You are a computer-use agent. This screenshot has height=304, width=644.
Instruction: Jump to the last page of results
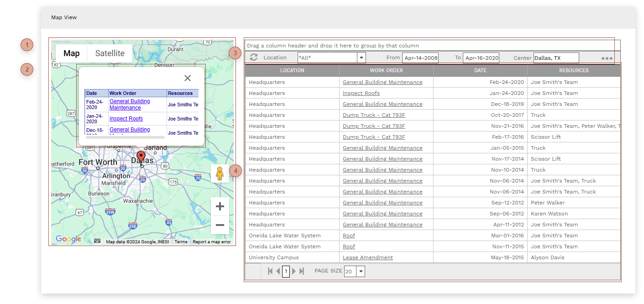pos(302,271)
